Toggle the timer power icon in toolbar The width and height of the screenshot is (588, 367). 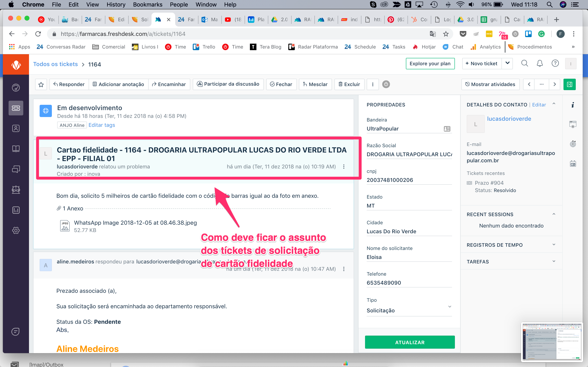coord(386,84)
